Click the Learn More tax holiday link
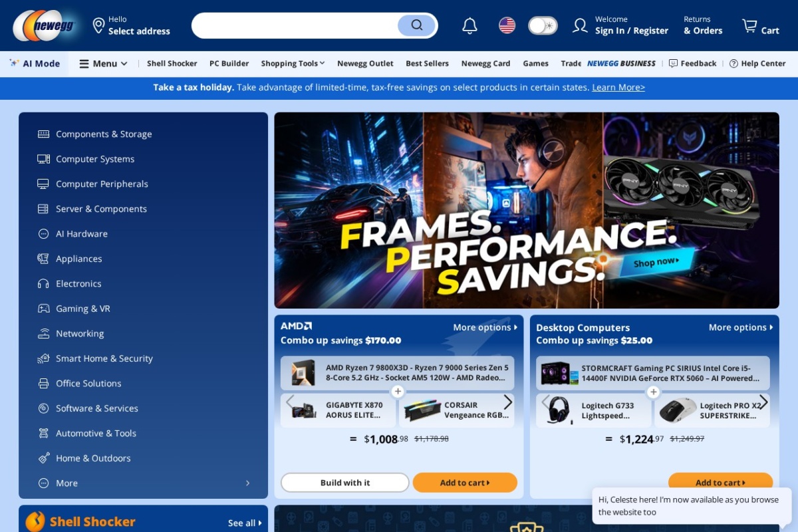Screen dimensions: 798x532 [x=618, y=88]
